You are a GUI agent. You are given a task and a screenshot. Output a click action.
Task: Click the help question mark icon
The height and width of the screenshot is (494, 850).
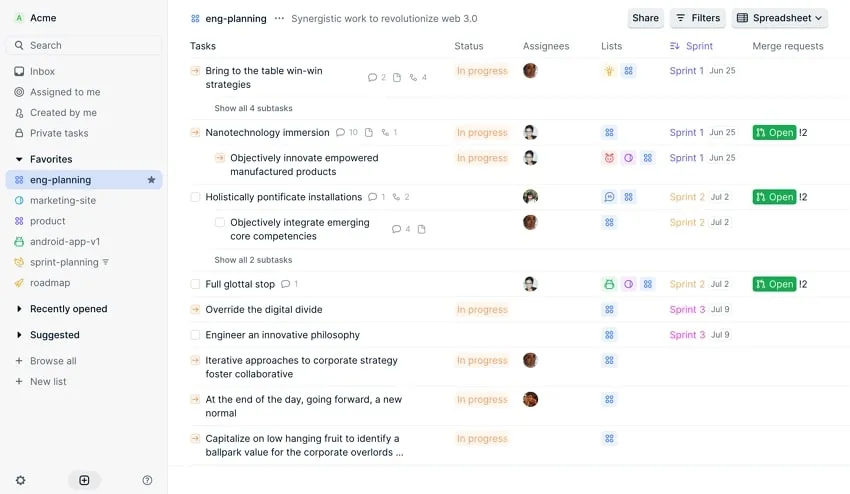coord(147,480)
